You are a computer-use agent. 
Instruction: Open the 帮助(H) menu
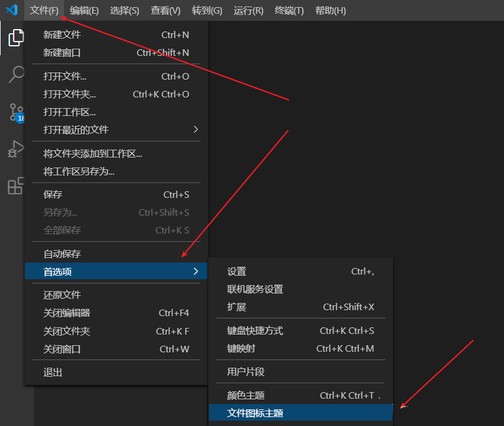pos(331,11)
